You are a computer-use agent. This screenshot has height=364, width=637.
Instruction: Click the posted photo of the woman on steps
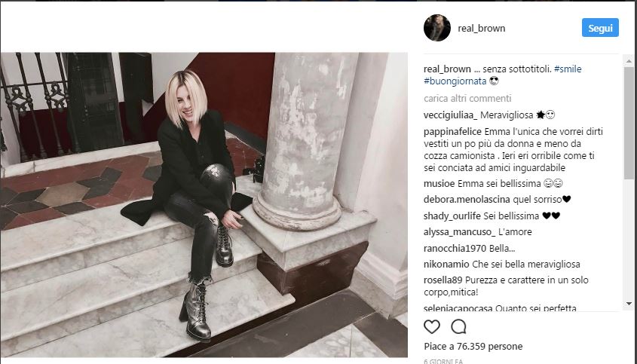tap(204, 205)
